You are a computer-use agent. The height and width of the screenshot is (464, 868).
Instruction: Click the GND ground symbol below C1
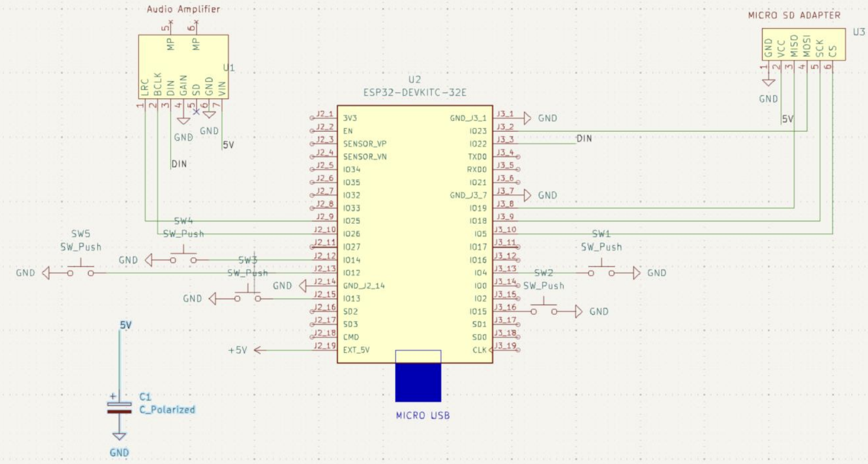tap(119, 435)
